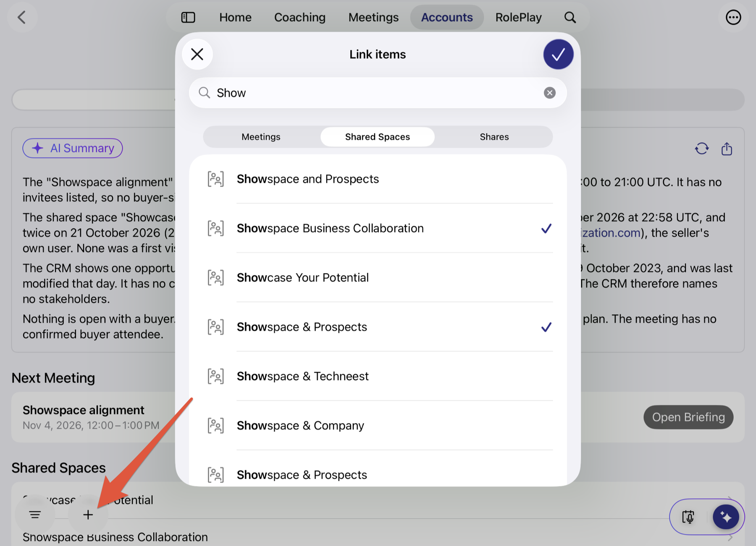Open search from the top bar
Image resolution: width=756 pixels, height=546 pixels.
click(570, 17)
